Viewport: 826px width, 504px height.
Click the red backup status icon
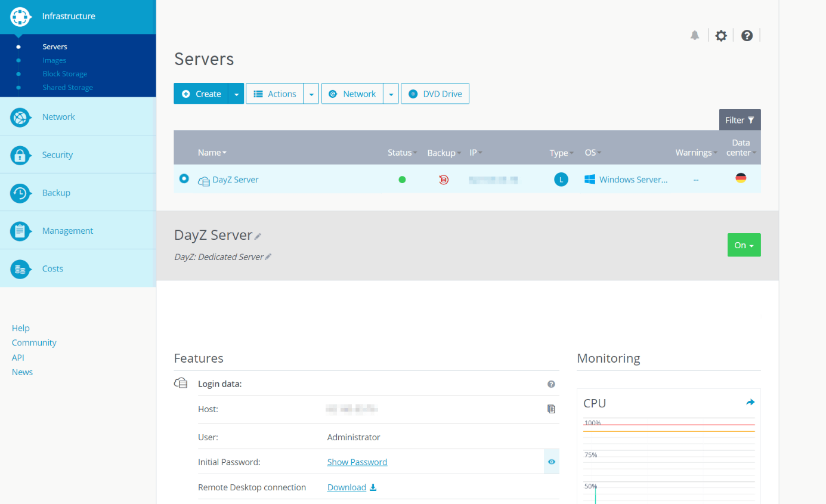pyautogui.click(x=444, y=180)
